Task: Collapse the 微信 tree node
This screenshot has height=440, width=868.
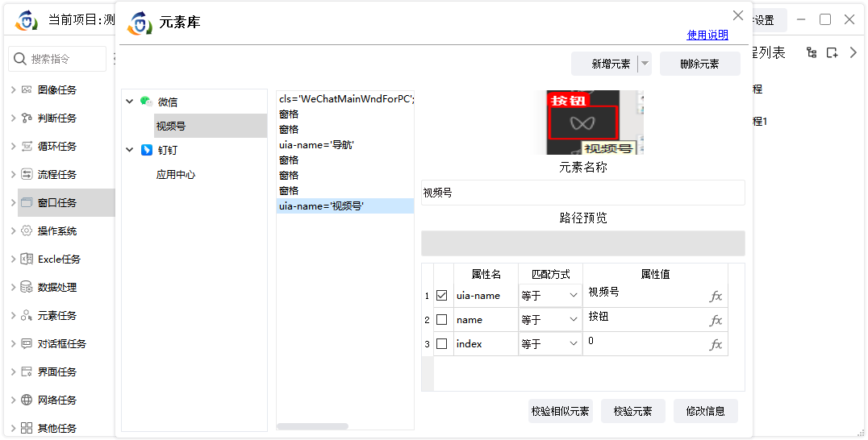Action: pos(130,102)
